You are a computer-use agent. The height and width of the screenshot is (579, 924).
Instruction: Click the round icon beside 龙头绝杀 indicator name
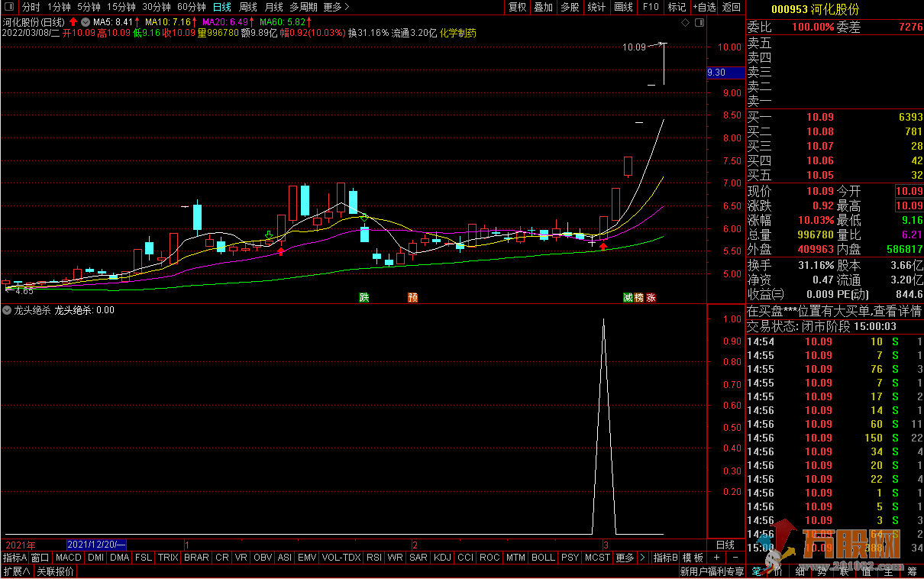coord(8,310)
